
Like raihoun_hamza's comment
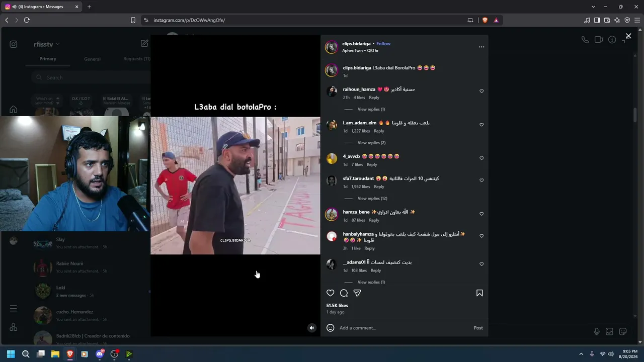(x=481, y=92)
